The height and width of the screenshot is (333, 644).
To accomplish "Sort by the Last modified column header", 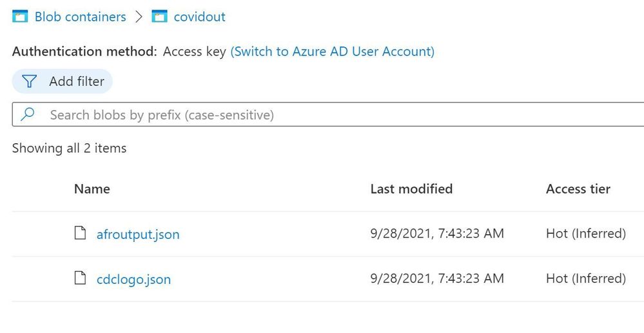I will (411, 188).
